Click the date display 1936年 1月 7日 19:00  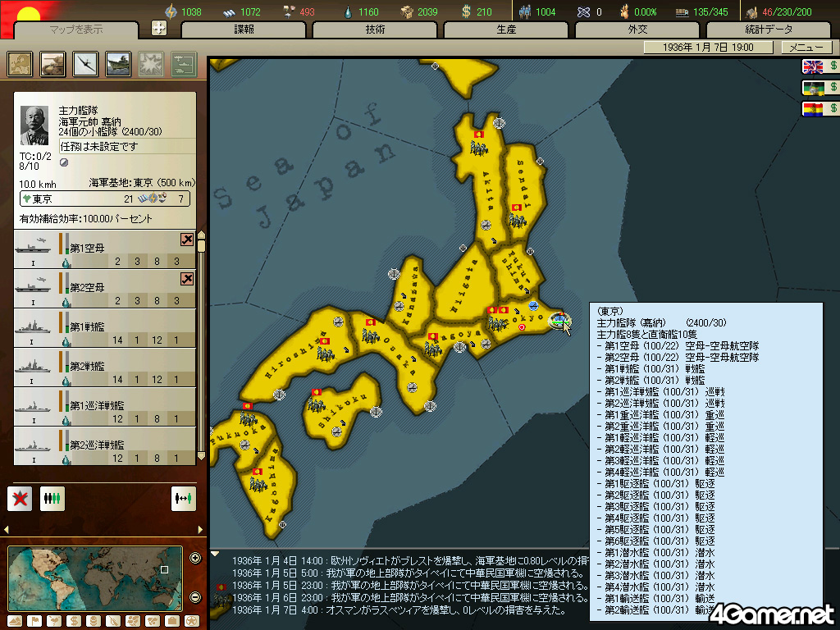pyautogui.click(x=708, y=47)
